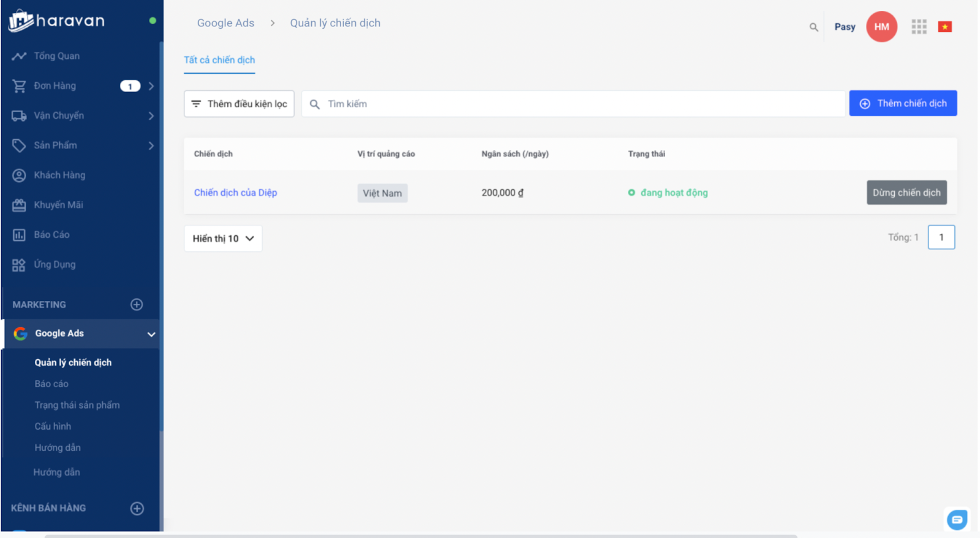Image resolution: width=980 pixels, height=538 pixels.
Task: Click the header search magnifier icon
Action: (813, 27)
